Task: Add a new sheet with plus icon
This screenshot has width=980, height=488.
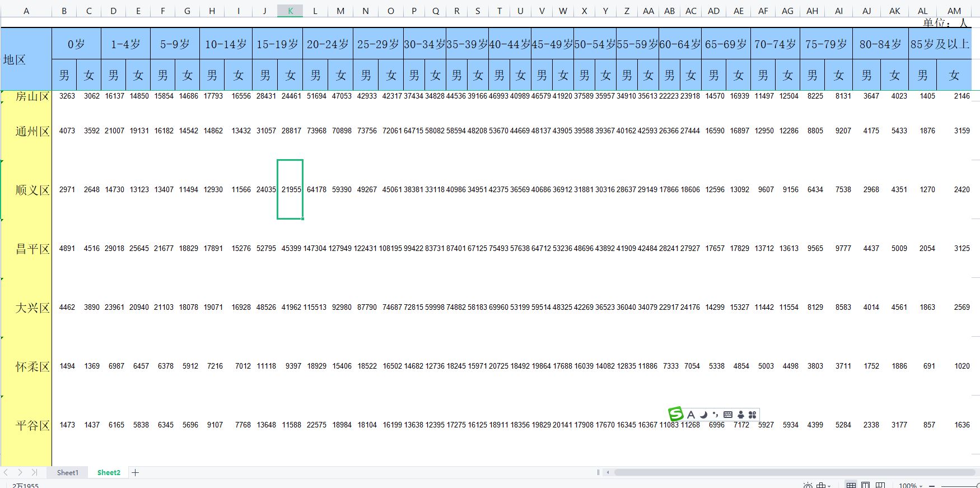Action: (x=135, y=472)
